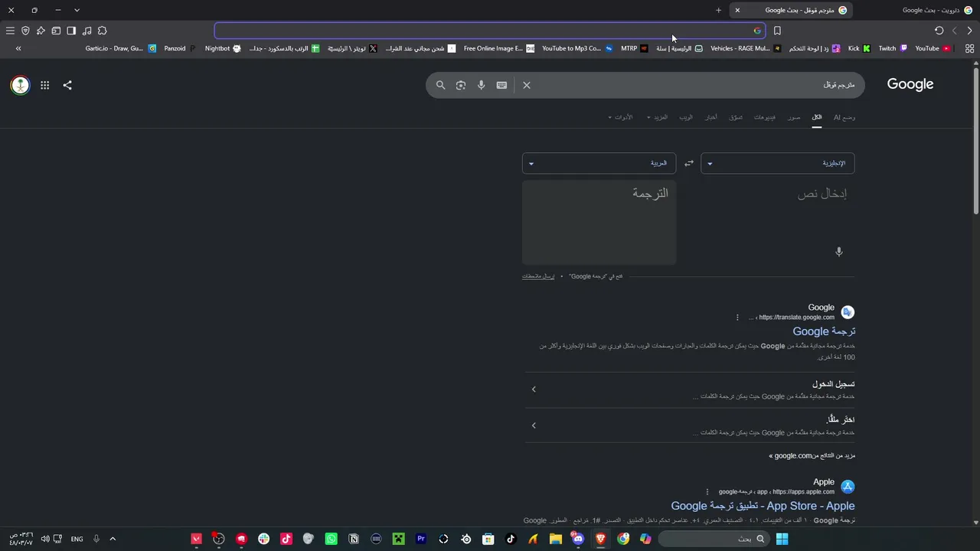Clear the Google search query with X
The width and height of the screenshot is (980, 551).
[527, 85]
